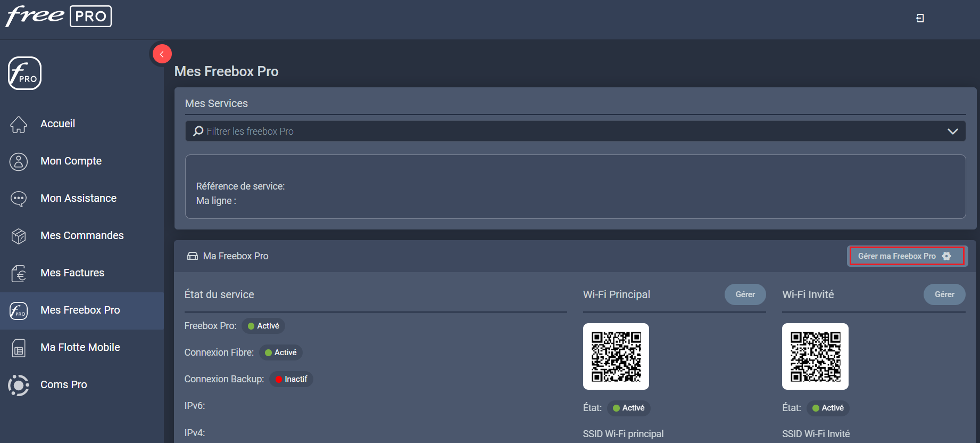The width and height of the screenshot is (980, 443).
Task: Click the Référence de service label
Action: (240, 186)
